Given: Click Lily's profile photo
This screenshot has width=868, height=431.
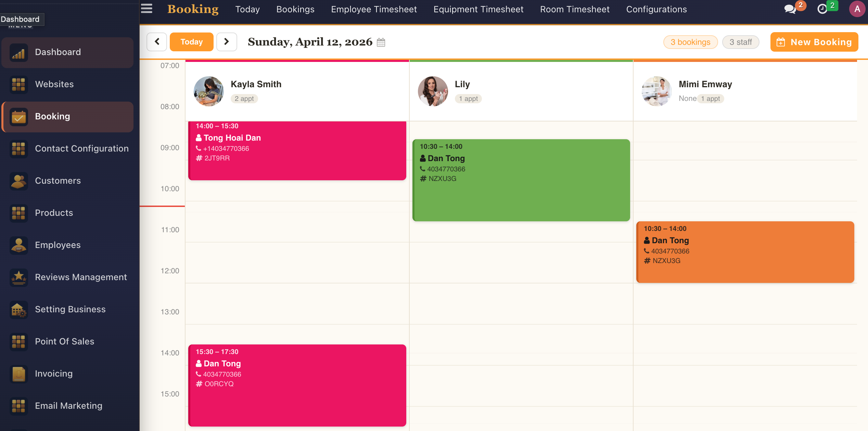Looking at the screenshot, I should coord(433,91).
